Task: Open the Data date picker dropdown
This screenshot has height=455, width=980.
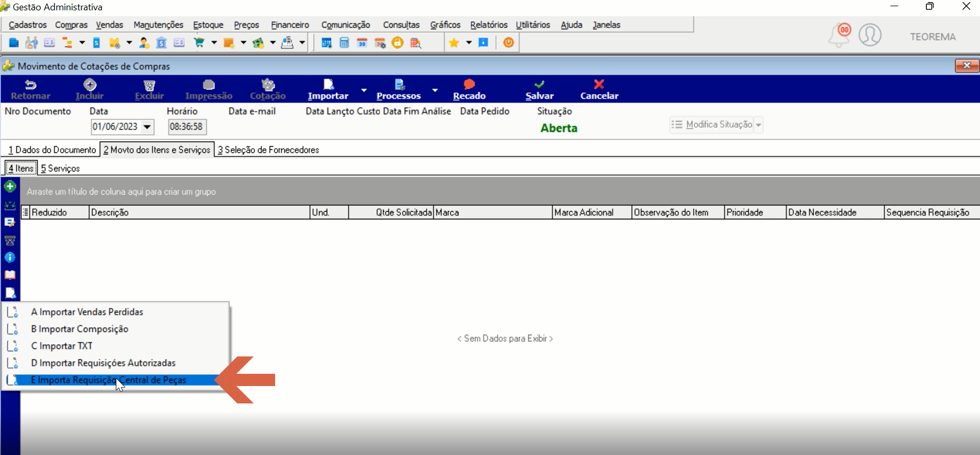Action: [x=147, y=127]
